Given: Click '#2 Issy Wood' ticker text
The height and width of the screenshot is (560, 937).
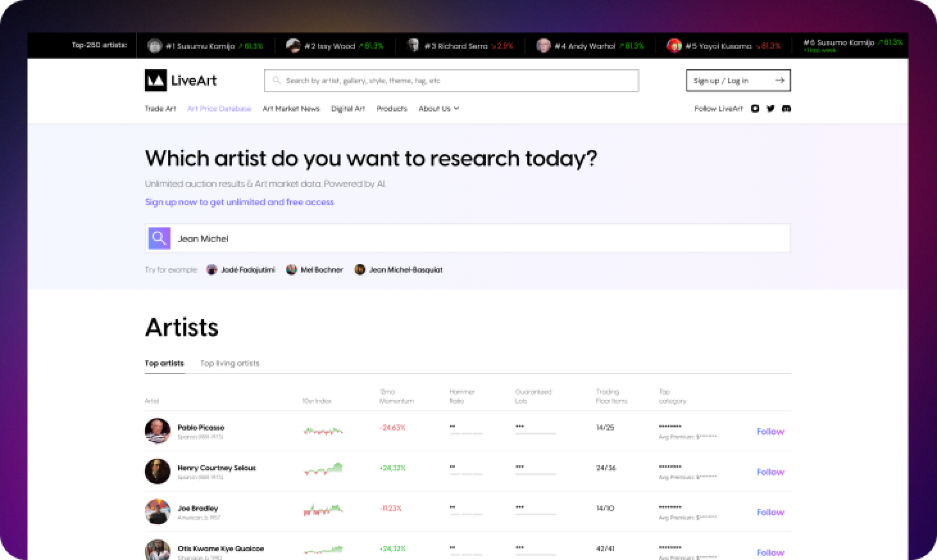Looking at the screenshot, I should pos(329,46).
